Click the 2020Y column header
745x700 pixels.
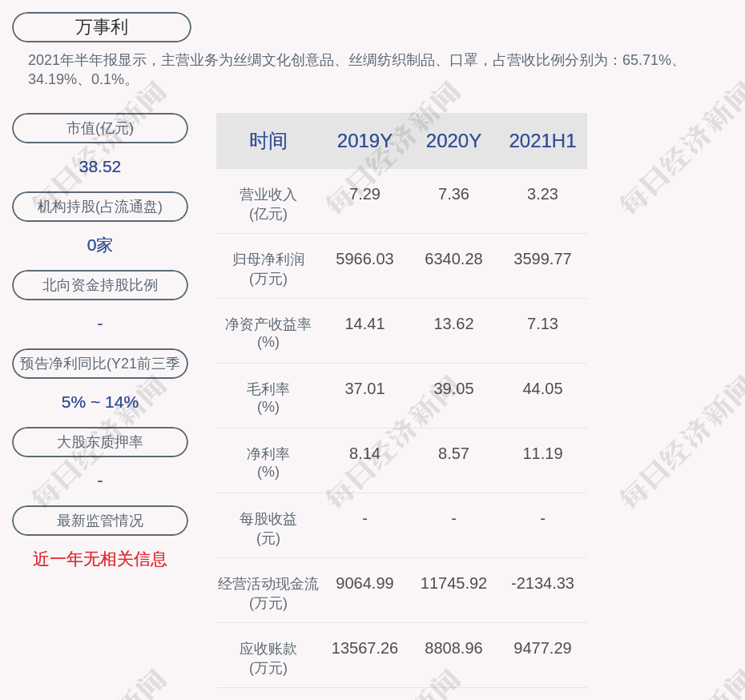[453, 141]
